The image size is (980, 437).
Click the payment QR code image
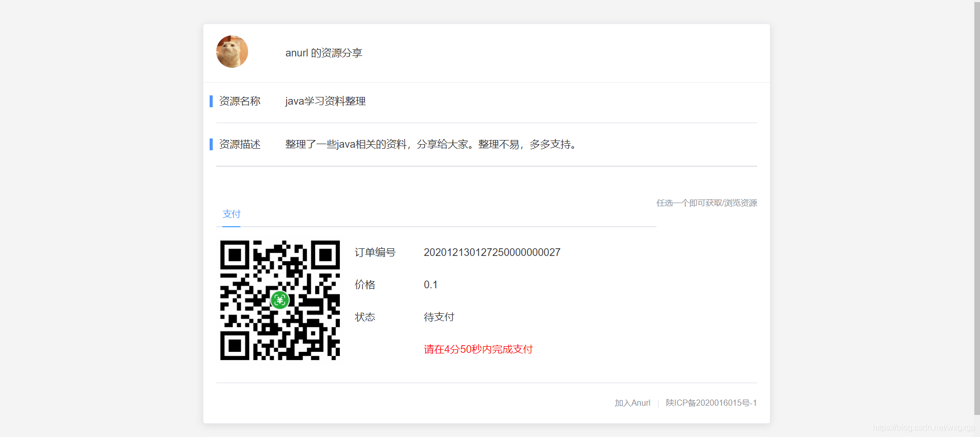(280, 300)
